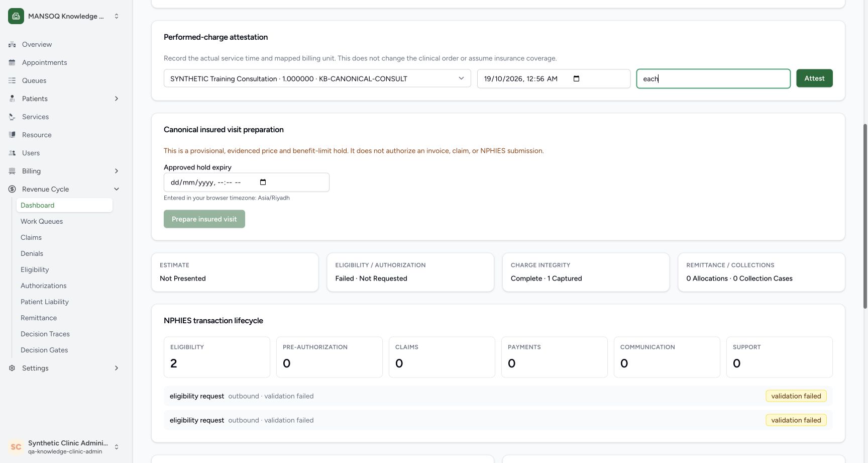The image size is (868, 463).
Task: Open the Claims sidebar item
Action: tap(31, 237)
